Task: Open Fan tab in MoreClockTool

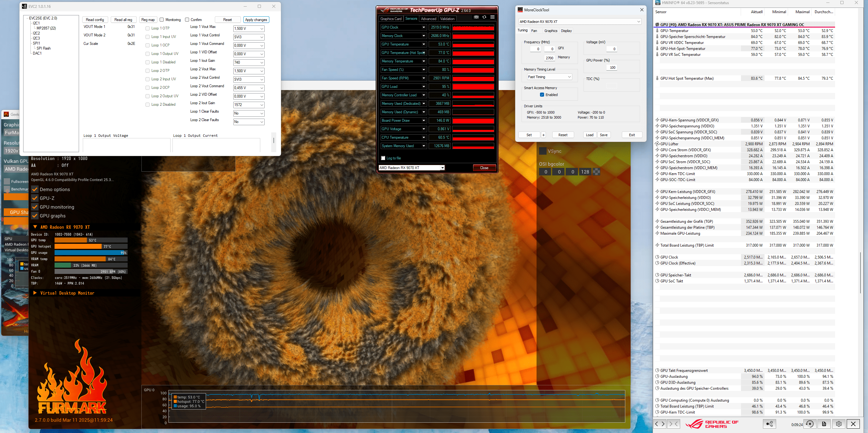Action: 534,31
